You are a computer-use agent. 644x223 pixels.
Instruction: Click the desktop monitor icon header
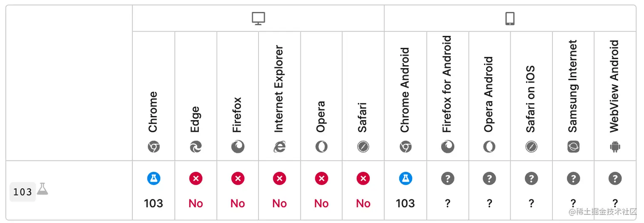pos(259,18)
